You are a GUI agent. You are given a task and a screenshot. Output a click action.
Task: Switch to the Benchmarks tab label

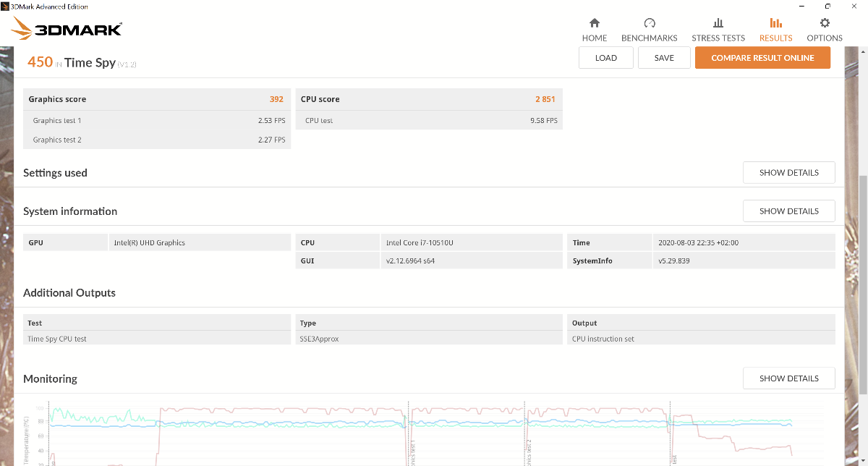tap(649, 38)
